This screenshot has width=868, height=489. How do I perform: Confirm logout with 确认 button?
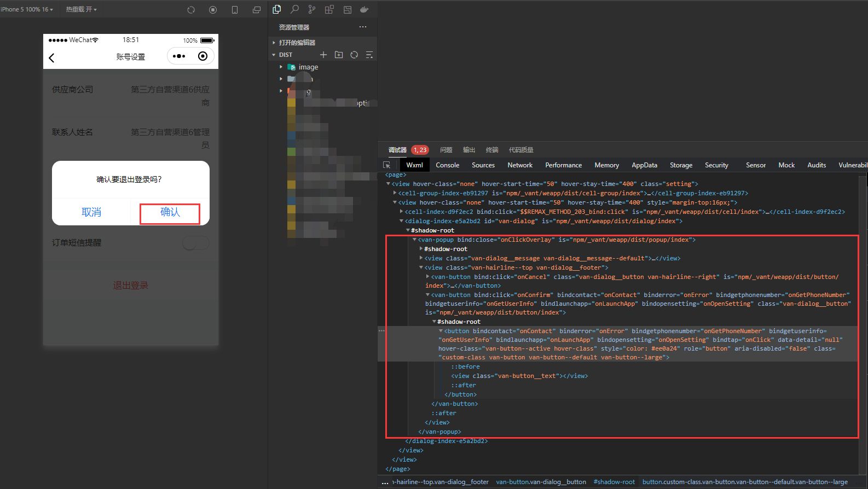tap(170, 212)
